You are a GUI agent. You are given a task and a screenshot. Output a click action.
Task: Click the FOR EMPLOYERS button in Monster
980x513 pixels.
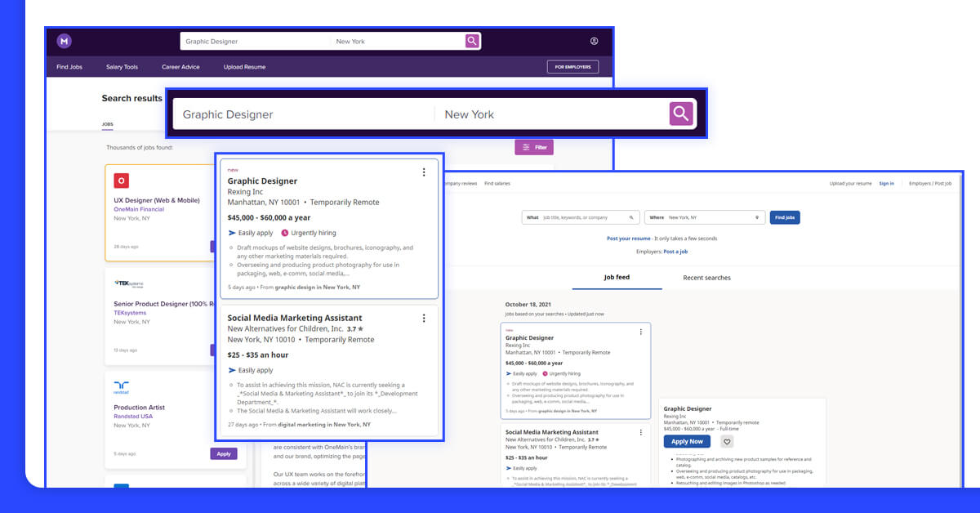tap(572, 67)
